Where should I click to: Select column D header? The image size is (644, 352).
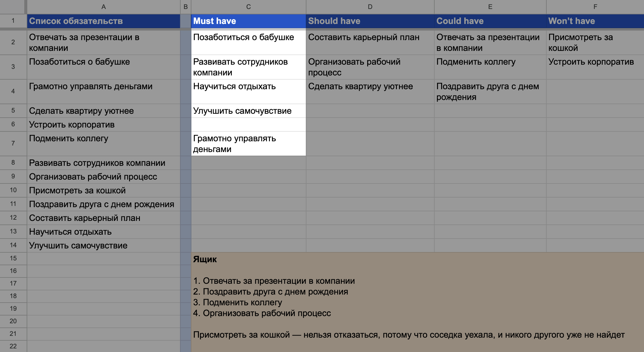370,7
